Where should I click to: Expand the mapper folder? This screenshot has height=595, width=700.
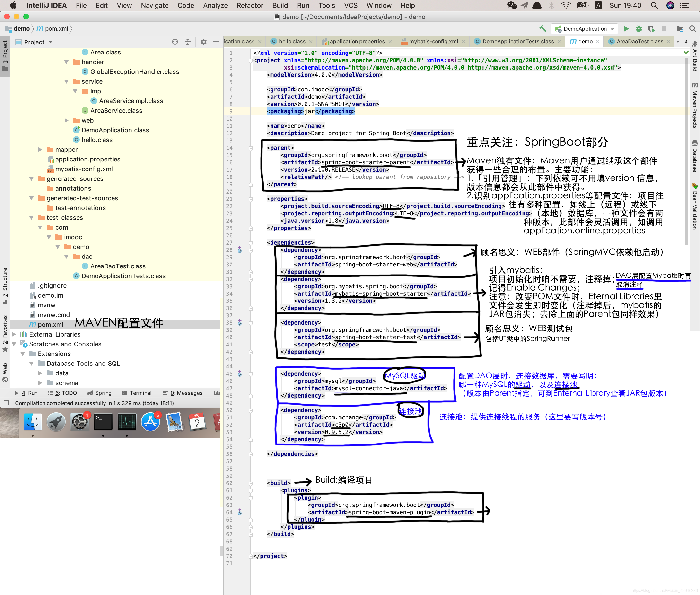point(40,150)
